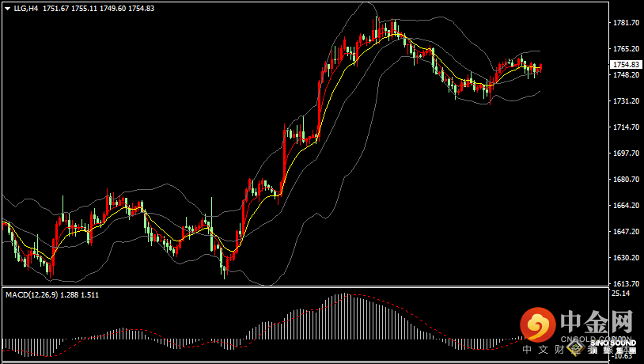Click the latest candle at chart's right edge
644x364 pixels.
[540, 68]
